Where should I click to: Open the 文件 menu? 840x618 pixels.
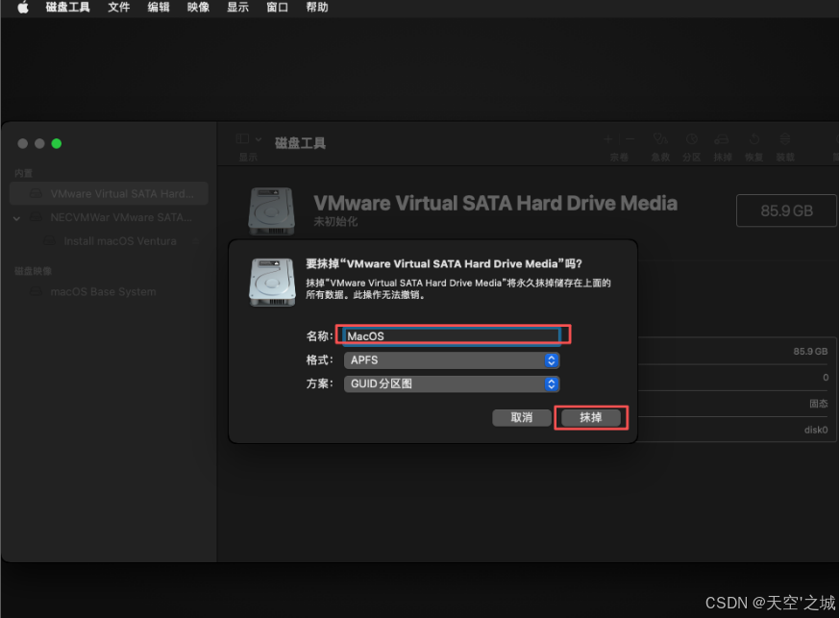point(119,8)
